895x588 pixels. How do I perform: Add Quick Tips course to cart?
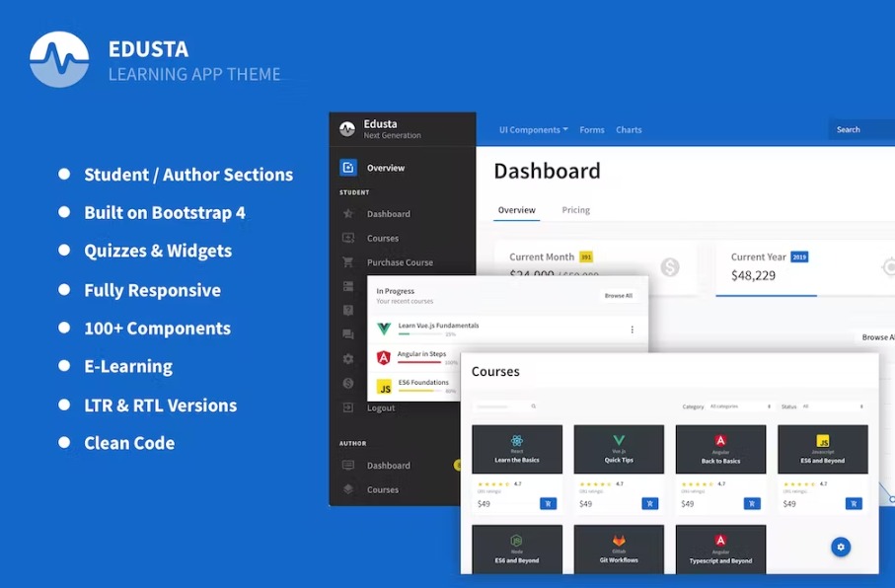649,503
